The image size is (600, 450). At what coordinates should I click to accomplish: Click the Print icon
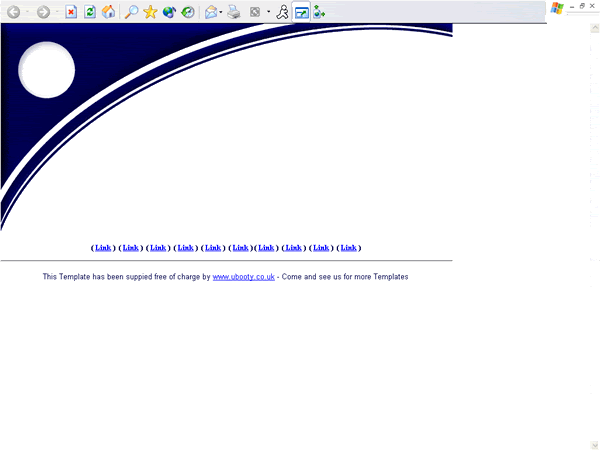pyautogui.click(x=233, y=12)
